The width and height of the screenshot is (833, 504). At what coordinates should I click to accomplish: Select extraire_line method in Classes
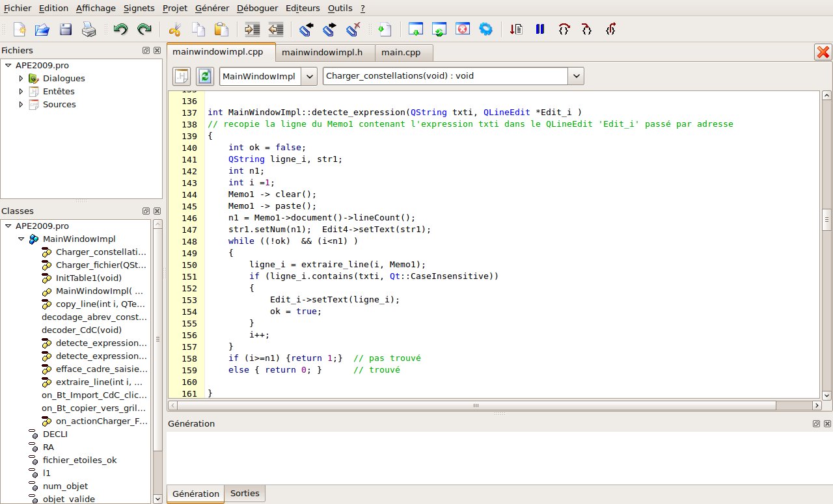click(99, 382)
